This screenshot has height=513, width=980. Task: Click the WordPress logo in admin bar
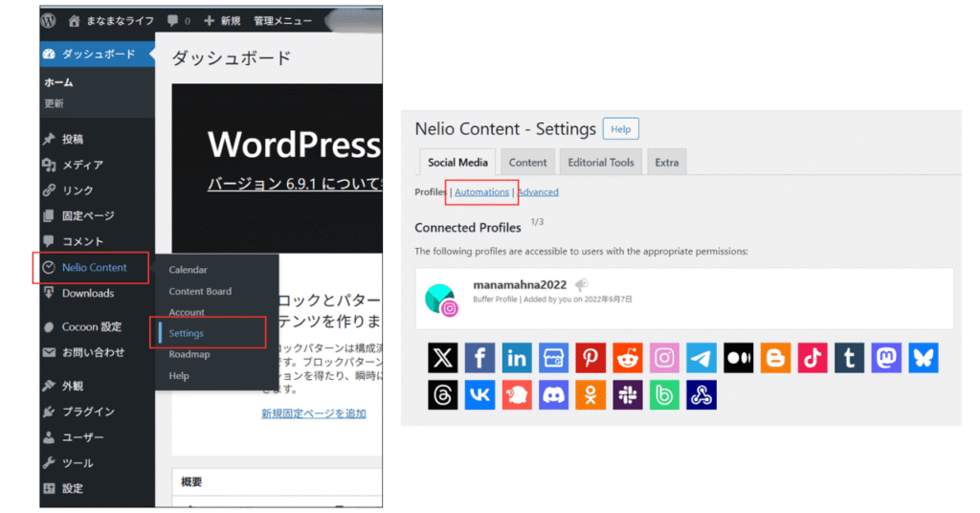point(48,20)
